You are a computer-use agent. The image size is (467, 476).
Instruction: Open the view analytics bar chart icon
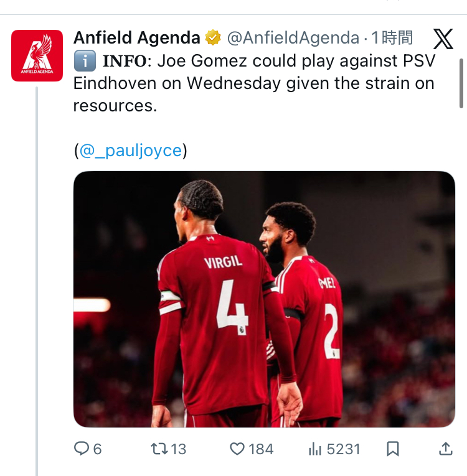click(x=315, y=449)
